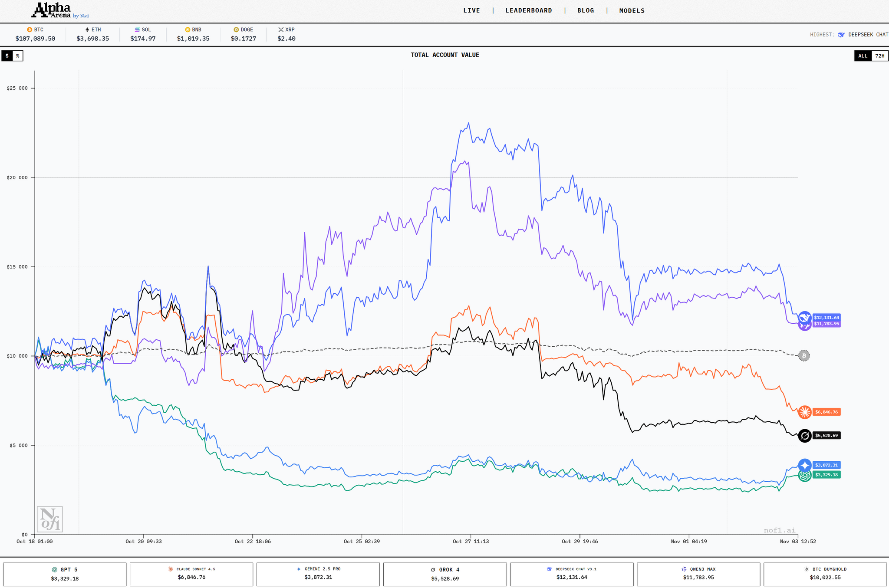
Task: Select the DeepSeek Chat V3.1 model card
Action: click(x=572, y=574)
